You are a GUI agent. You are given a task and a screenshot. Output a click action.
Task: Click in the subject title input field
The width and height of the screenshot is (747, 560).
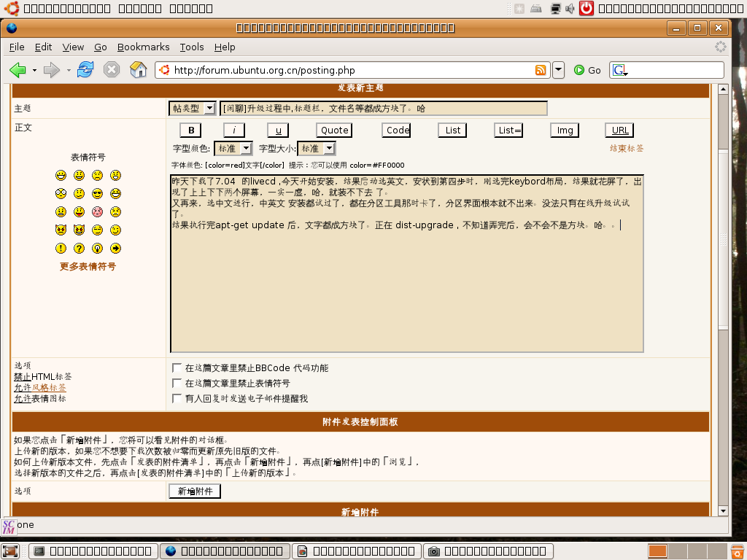(x=384, y=109)
